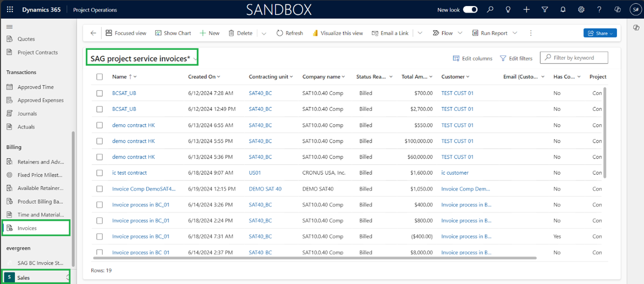
Task: Create a New invoice record
Action: click(209, 33)
